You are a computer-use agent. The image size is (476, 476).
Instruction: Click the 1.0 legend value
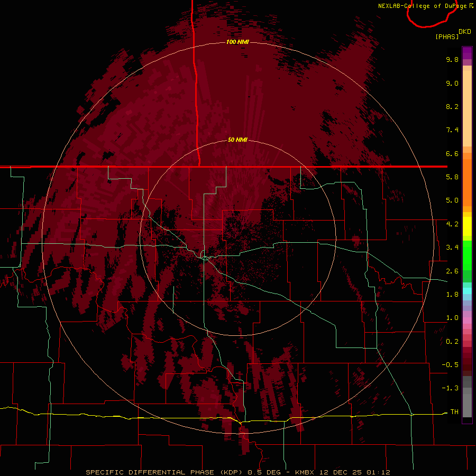pos(452,318)
